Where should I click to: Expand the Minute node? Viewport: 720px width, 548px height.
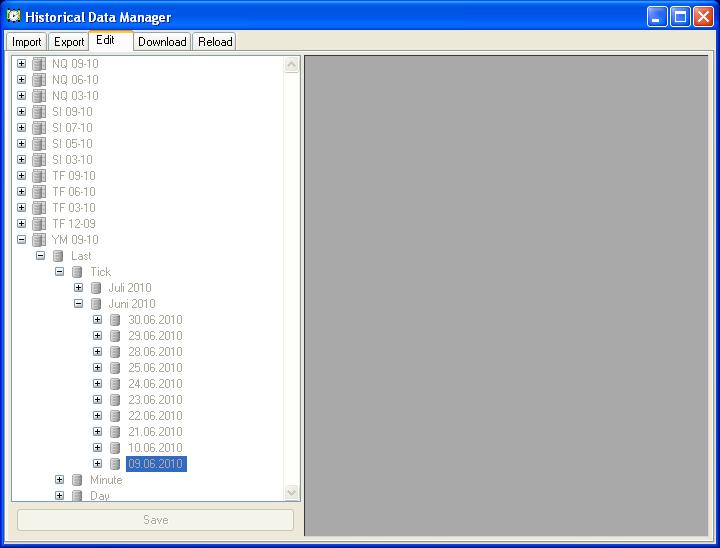[60, 480]
